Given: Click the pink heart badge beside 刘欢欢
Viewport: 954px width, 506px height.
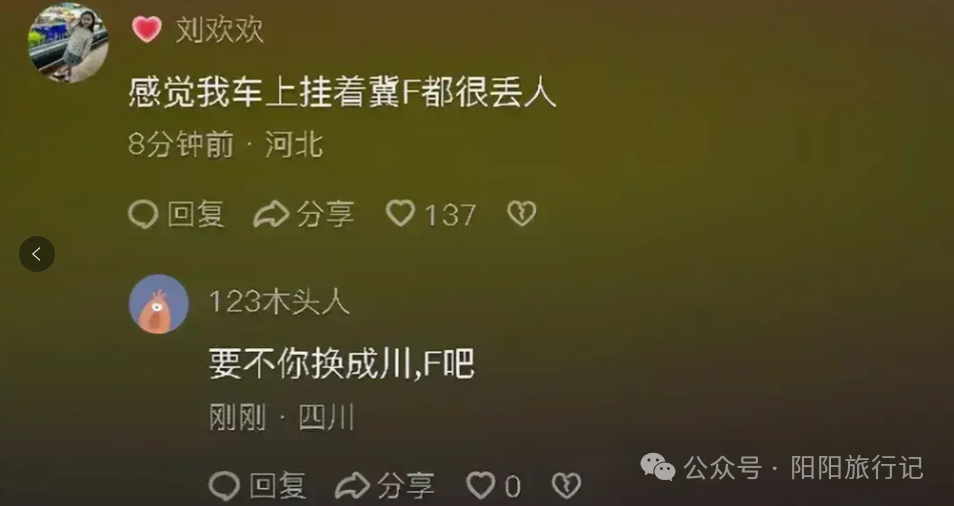Looking at the screenshot, I should pos(147,29).
